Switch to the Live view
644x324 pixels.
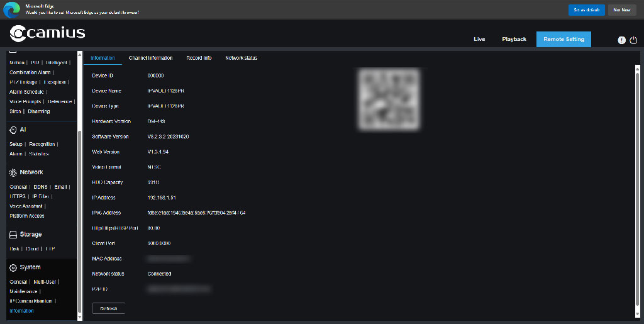tap(479, 40)
